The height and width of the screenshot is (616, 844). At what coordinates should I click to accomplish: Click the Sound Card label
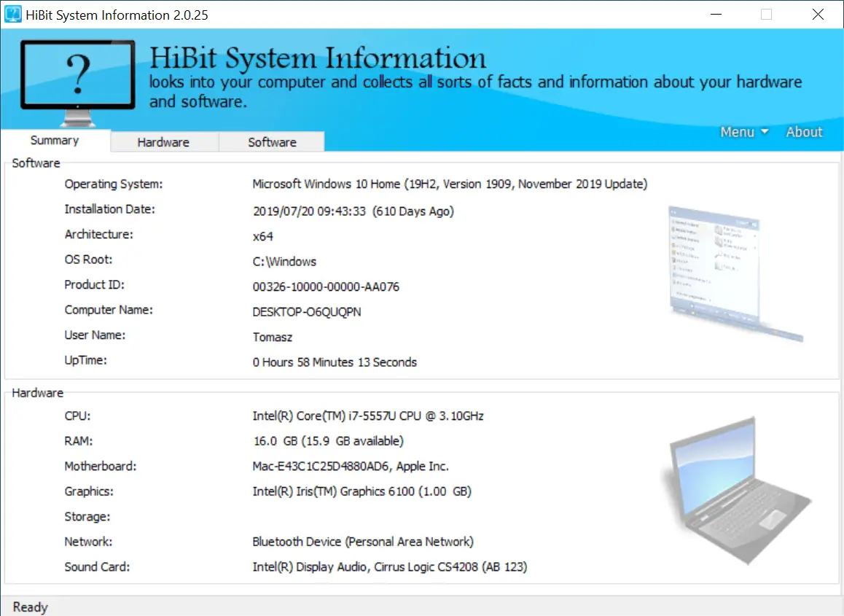(x=98, y=567)
